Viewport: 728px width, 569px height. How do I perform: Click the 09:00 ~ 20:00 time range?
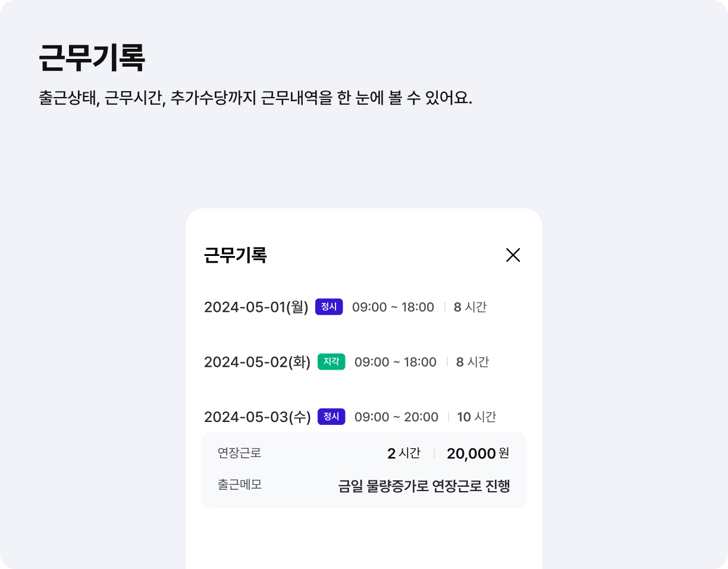(x=396, y=417)
